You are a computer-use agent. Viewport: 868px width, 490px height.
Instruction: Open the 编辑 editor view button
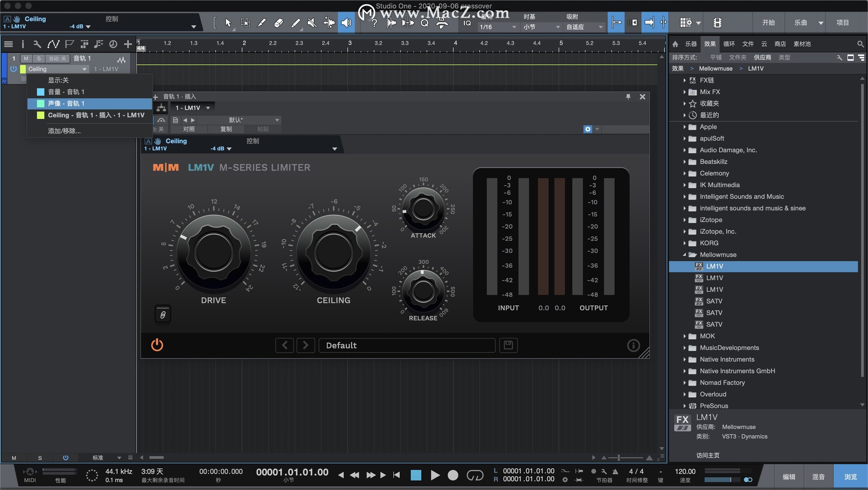[x=789, y=477]
